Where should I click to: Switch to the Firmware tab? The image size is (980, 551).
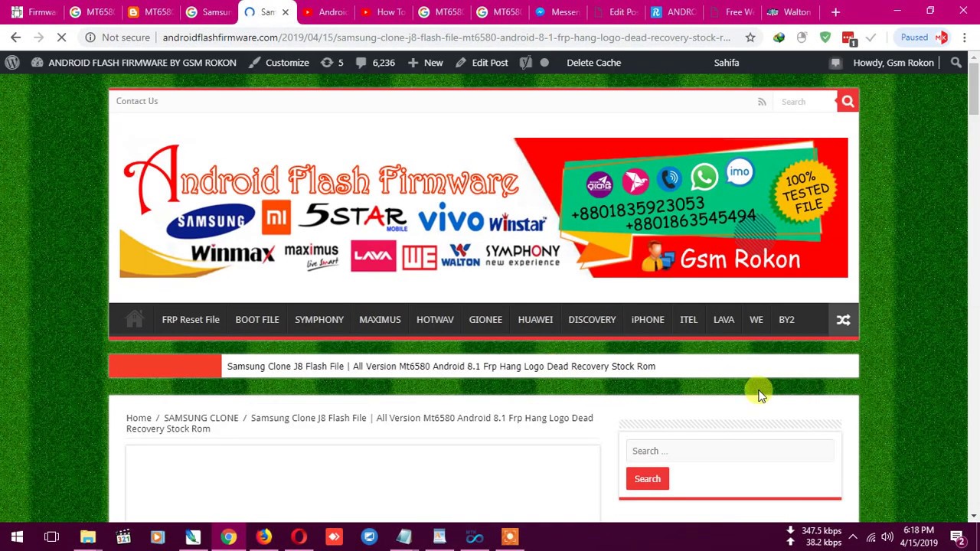click(34, 12)
